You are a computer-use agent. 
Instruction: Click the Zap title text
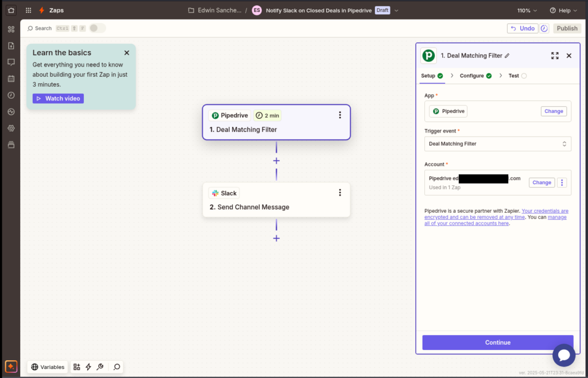(x=319, y=10)
